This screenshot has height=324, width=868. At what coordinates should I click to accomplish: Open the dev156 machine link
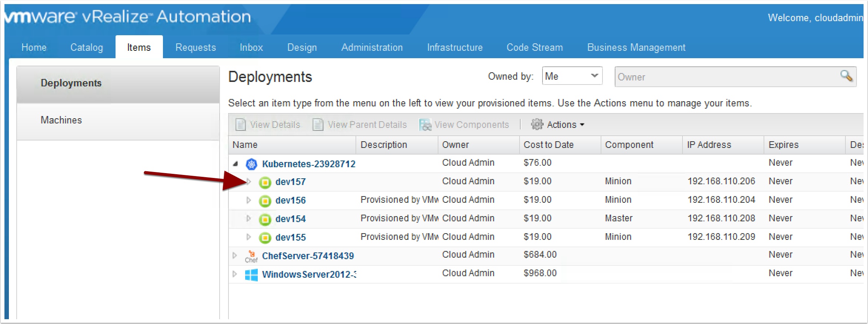(x=291, y=201)
